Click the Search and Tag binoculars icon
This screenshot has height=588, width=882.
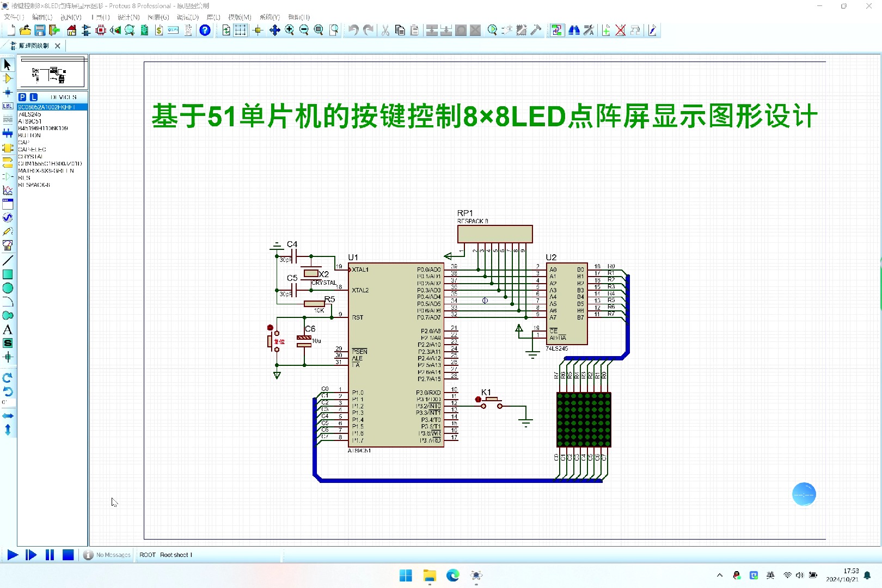coord(574,30)
